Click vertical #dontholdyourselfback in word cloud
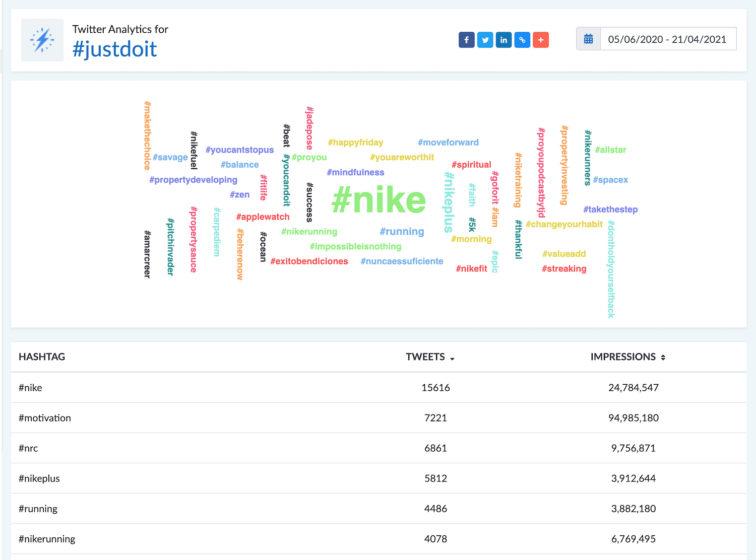 611,269
